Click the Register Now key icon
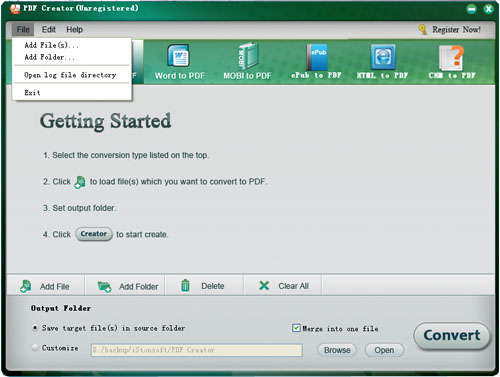This screenshot has height=377, width=500. pyautogui.click(x=422, y=29)
